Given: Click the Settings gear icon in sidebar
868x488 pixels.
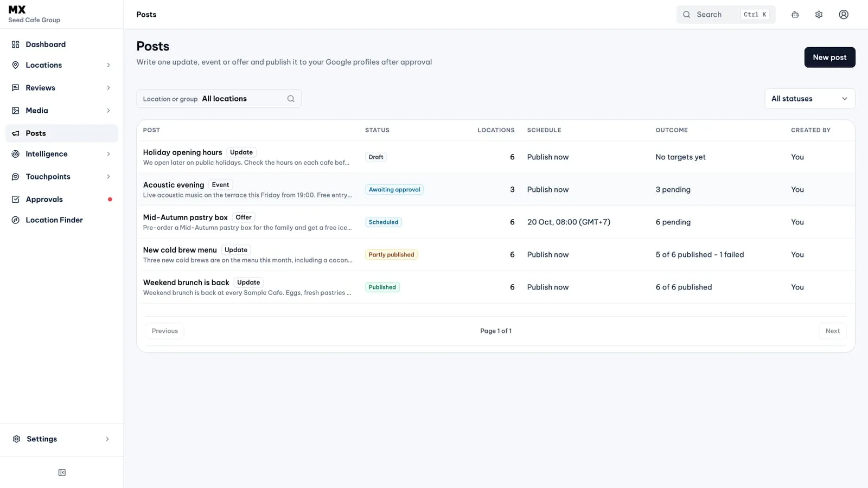Looking at the screenshot, I should tap(16, 439).
